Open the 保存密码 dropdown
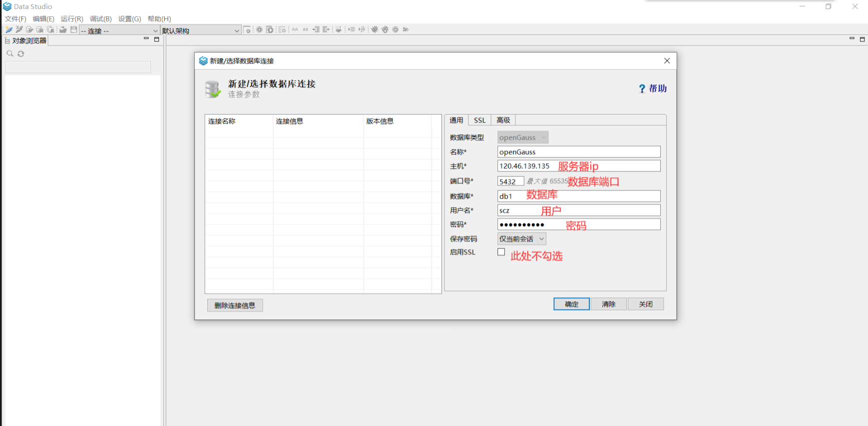 click(x=521, y=239)
